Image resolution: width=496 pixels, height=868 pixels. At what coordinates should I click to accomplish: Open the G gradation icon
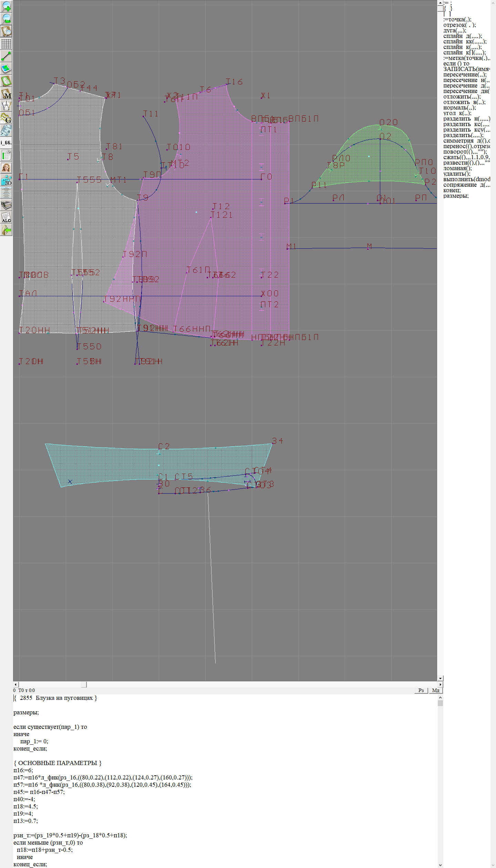[6, 118]
